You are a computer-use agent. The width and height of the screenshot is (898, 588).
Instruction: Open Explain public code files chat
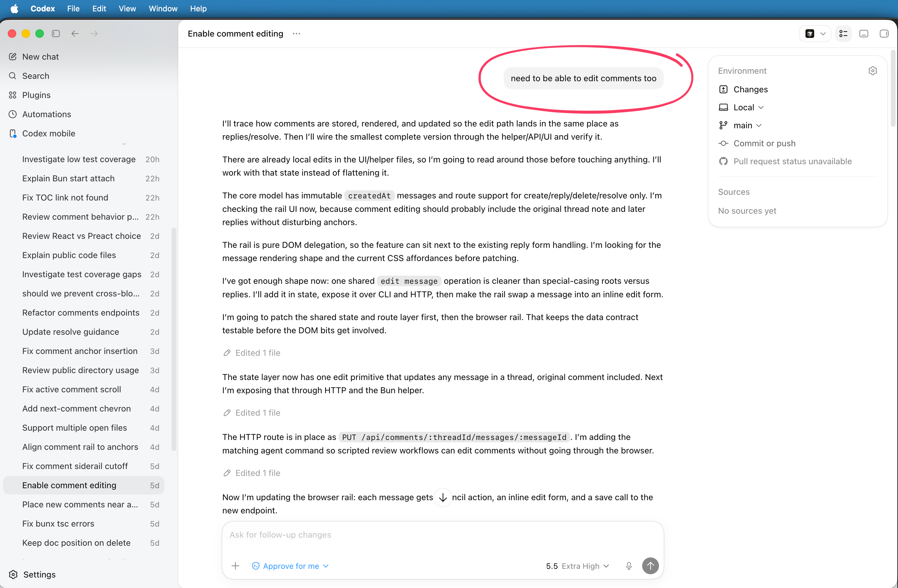tap(84, 255)
